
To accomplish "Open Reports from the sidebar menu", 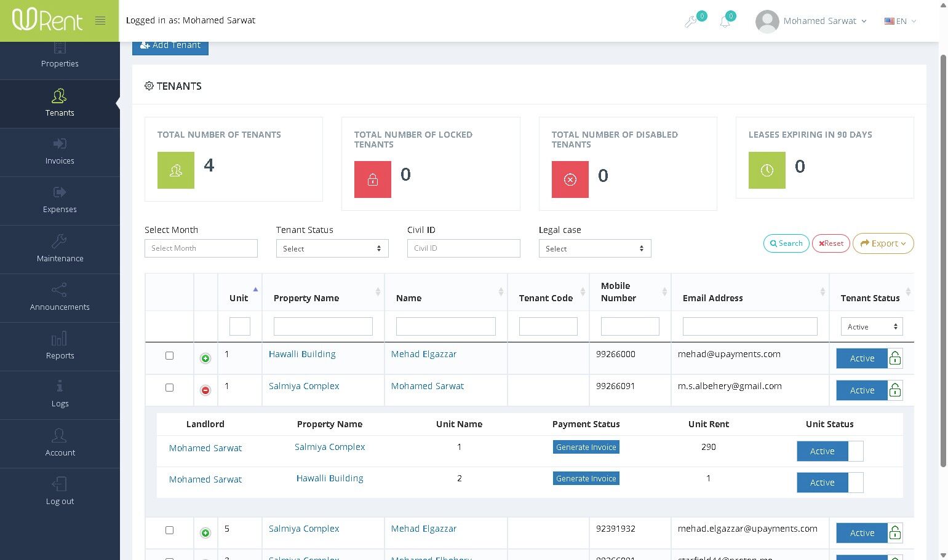I will click(60, 346).
